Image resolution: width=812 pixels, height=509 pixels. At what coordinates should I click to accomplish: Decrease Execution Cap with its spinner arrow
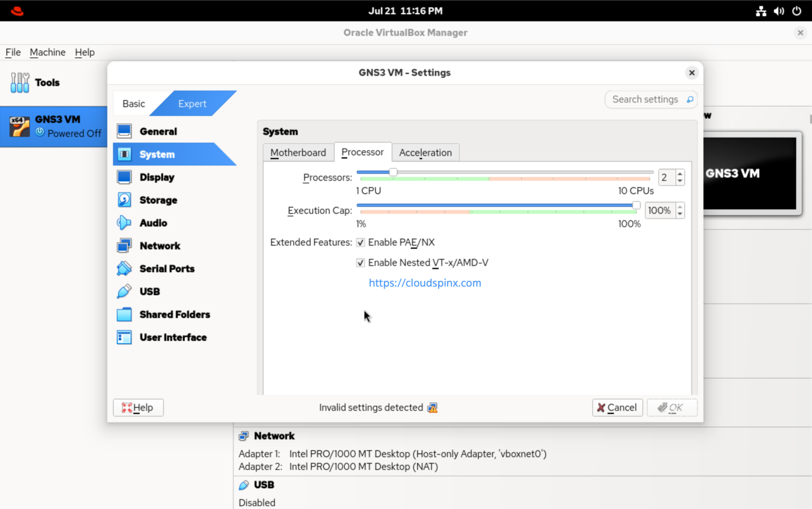pyautogui.click(x=680, y=214)
